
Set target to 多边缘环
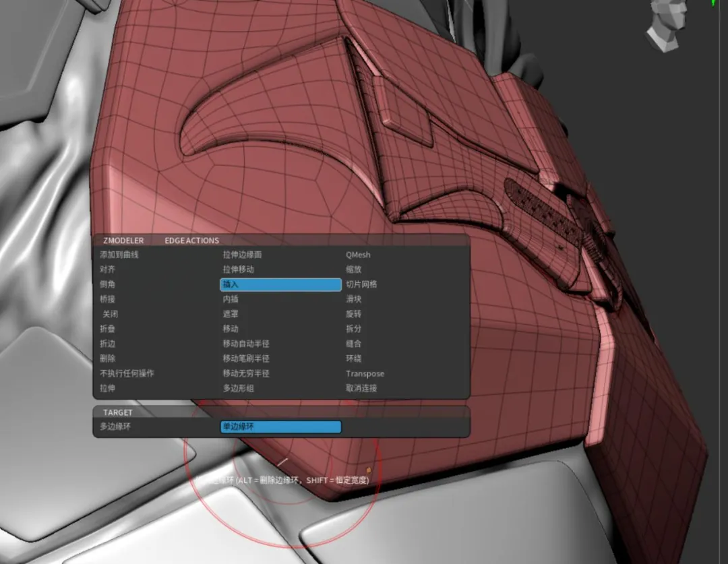tap(115, 426)
